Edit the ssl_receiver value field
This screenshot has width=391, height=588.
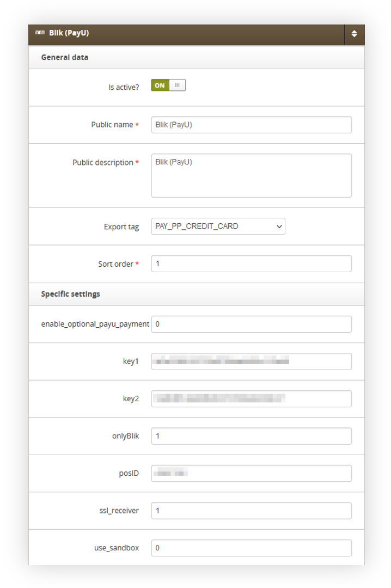[x=252, y=510]
